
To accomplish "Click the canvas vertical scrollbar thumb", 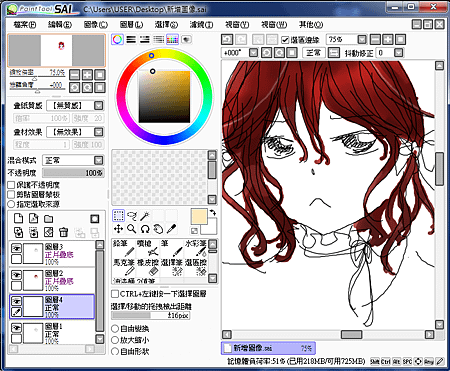I will coord(439,169).
